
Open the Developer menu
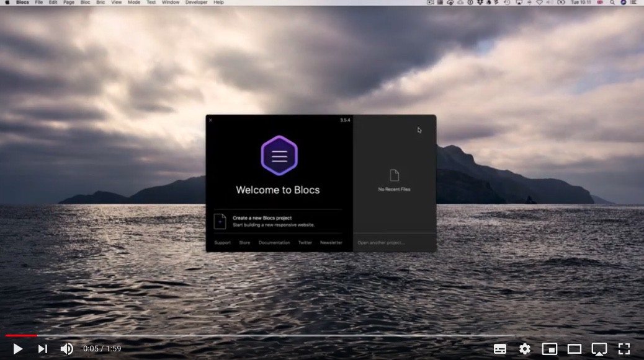[196, 2]
